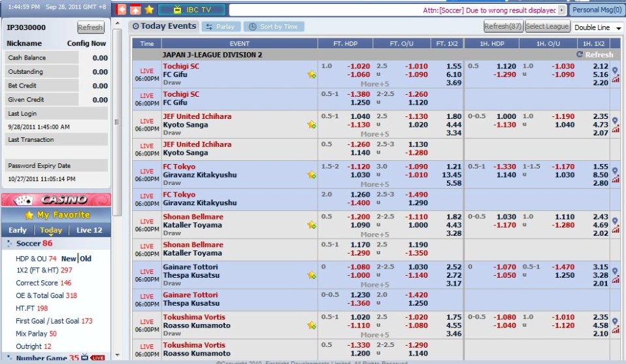626x364 pixels.
Task: Expand Number Game 35 category
Action: coord(47,357)
